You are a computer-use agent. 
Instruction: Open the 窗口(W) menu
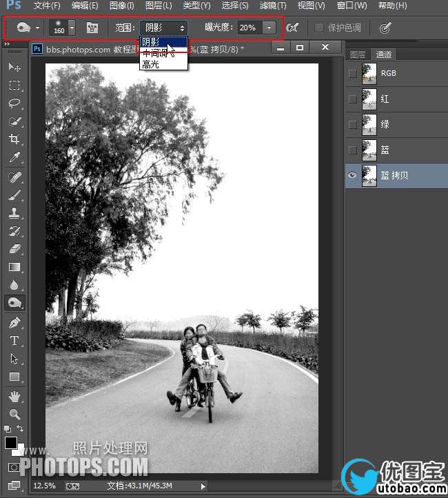[352, 6]
